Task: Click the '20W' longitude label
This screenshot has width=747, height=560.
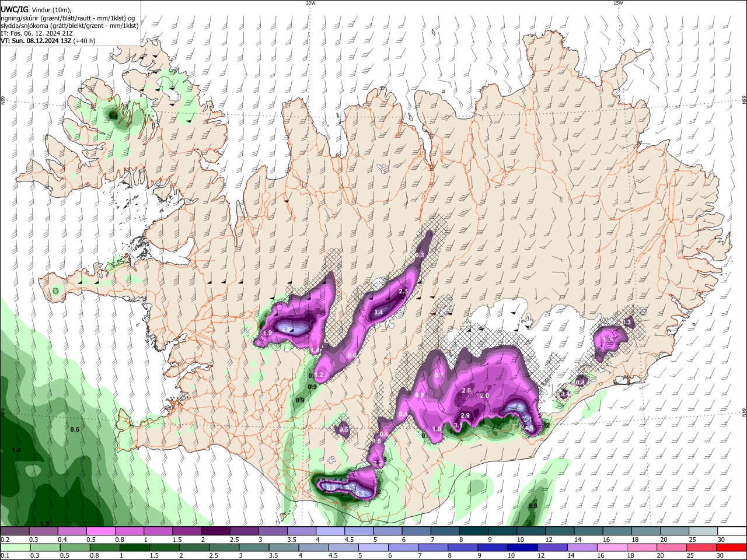Action: point(310,3)
